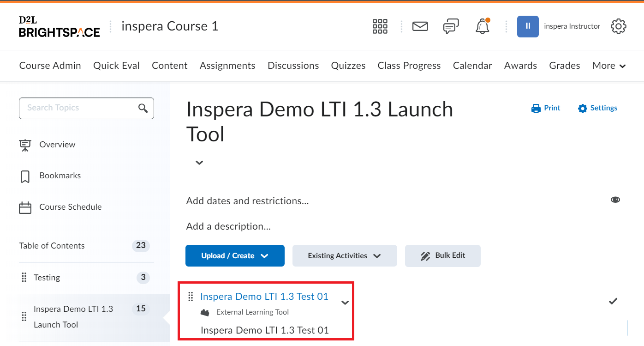Click the Print printer icon
The width and height of the screenshot is (644, 346).
click(x=536, y=108)
